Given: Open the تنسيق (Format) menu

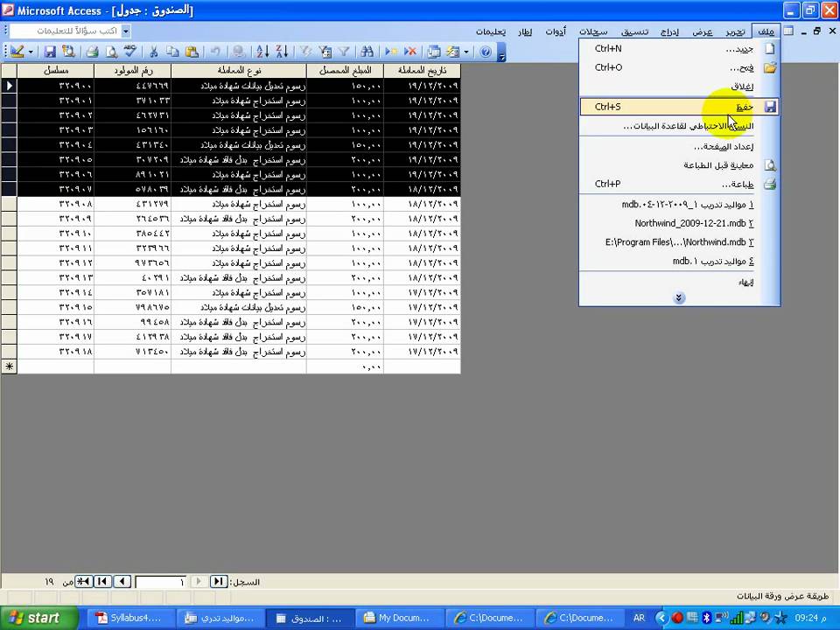Looking at the screenshot, I should [x=635, y=31].
